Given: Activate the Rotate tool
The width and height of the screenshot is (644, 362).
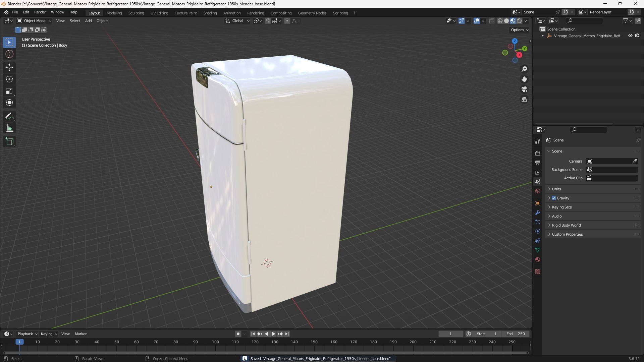Looking at the screenshot, I should [x=9, y=79].
